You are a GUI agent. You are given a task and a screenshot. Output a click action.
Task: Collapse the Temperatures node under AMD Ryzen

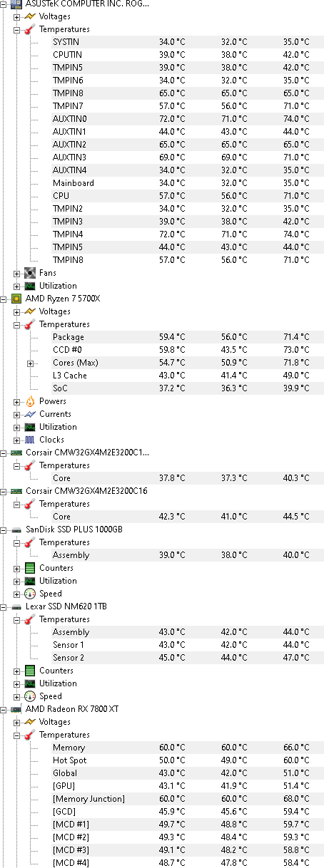(x=17, y=324)
